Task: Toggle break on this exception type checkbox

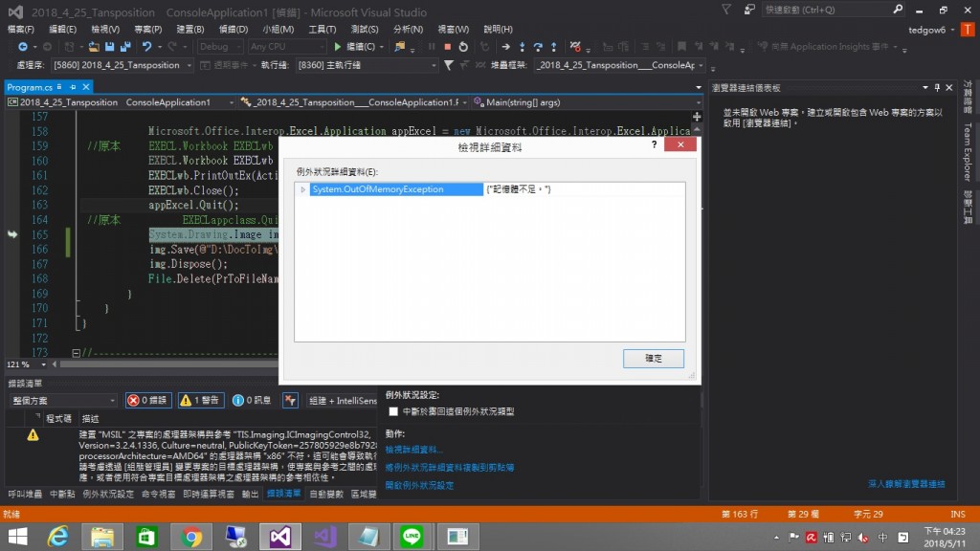Action: pos(393,411)
